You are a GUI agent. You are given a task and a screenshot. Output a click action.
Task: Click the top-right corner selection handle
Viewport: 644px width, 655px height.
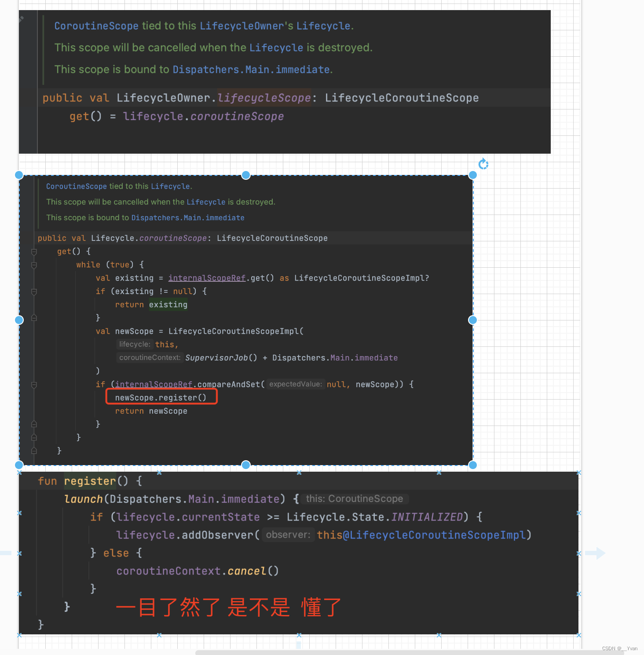[473, 175]
